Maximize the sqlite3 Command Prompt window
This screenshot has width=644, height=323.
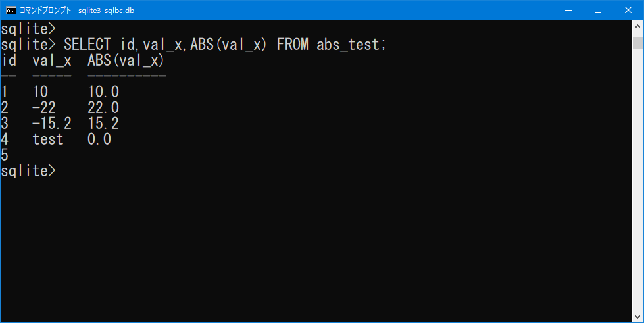(x=598, y=10)
